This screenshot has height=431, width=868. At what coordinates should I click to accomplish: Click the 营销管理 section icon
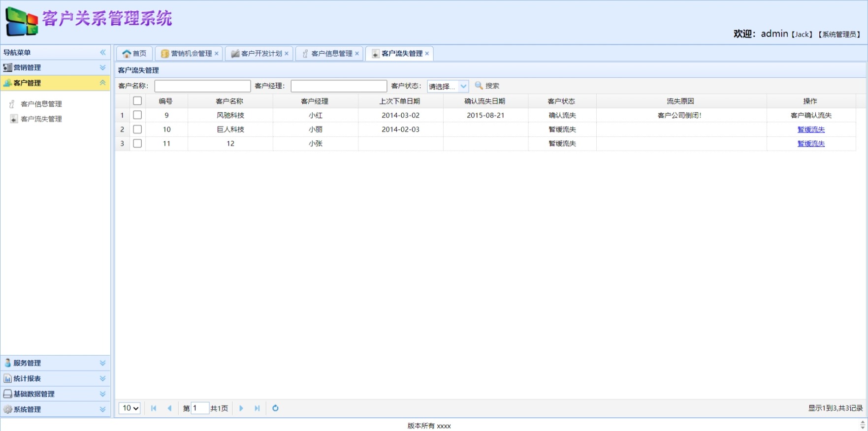coord(7,67)
